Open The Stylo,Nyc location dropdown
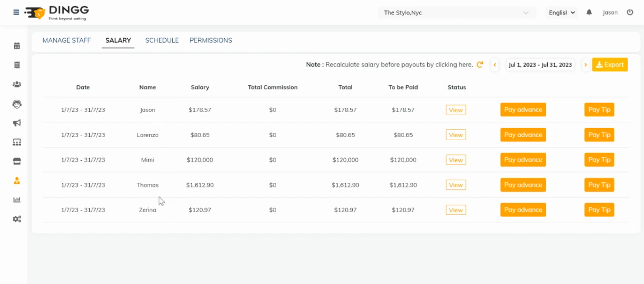 tap(457, 13)
